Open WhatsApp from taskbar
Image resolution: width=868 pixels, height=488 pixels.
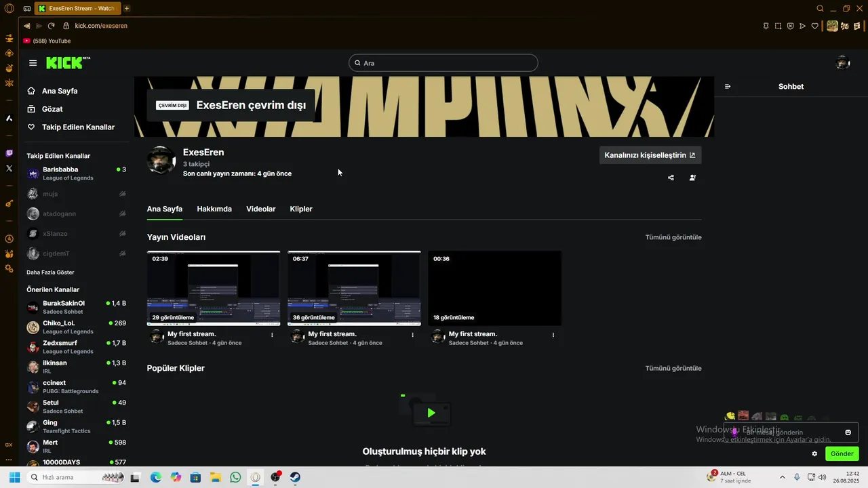(x=235, y=477)
